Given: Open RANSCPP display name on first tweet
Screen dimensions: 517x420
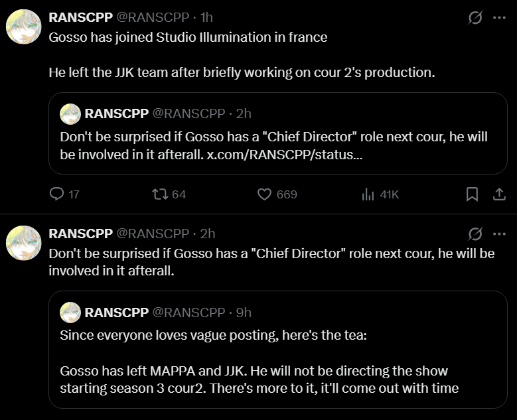Looking at the screenshot, I should tap(80, 17).
